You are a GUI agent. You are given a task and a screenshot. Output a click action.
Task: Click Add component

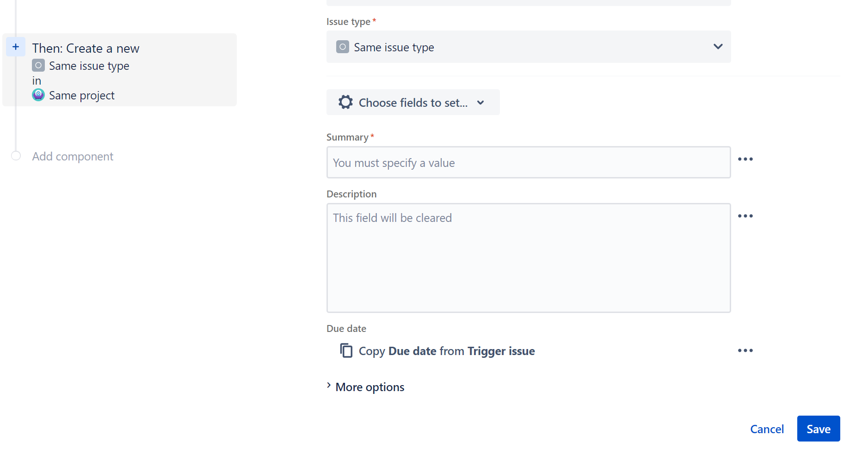[73, 156]
